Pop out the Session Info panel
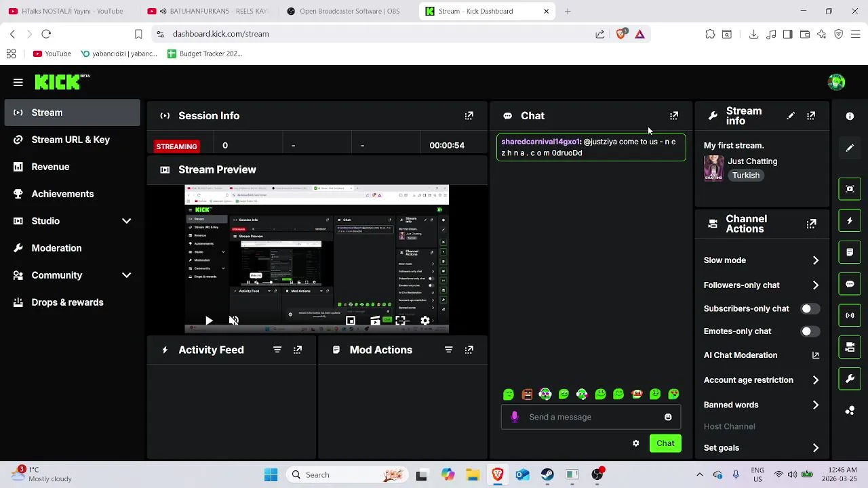The width and height of the screenshot is (868, 488). pos(469,116)
